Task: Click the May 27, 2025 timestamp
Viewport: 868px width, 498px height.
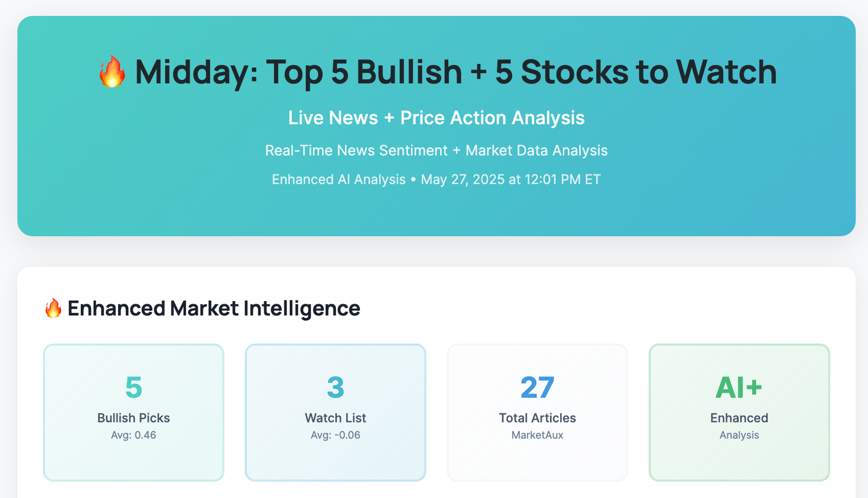Action: coord(510,180)
